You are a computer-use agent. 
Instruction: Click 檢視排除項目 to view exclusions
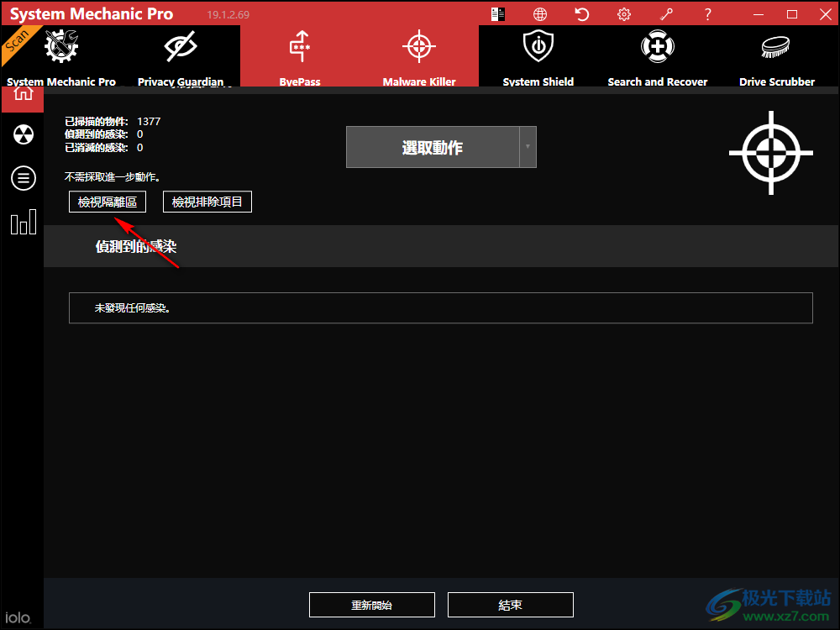(207, 202)
